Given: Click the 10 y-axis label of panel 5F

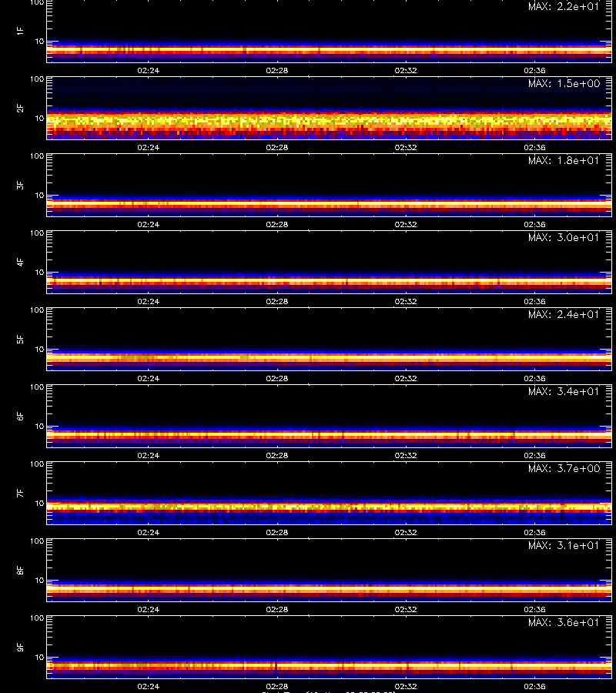Looking at the screenshot, I should click(39, 349).
